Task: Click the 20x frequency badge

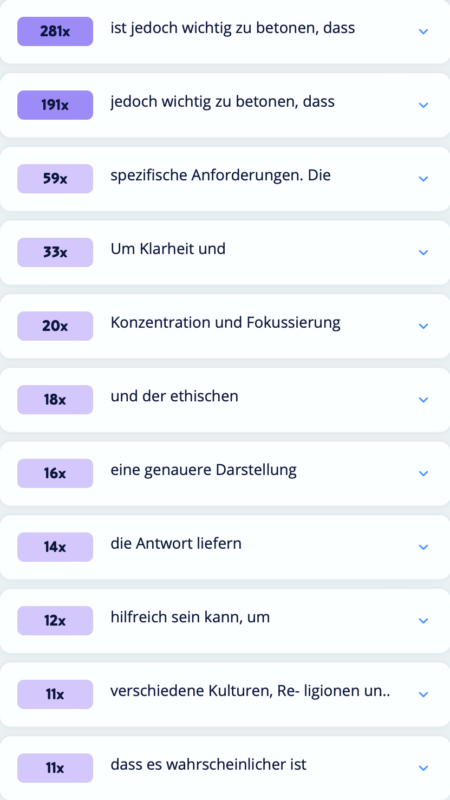Action: pos(55,326)
